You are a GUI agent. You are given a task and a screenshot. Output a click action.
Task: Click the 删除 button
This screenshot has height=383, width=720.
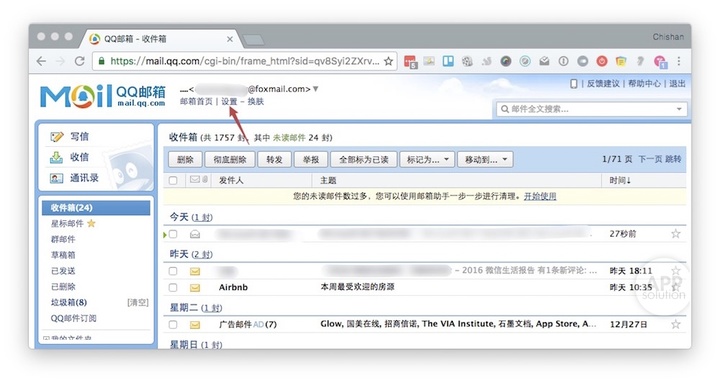pos(185,159)
